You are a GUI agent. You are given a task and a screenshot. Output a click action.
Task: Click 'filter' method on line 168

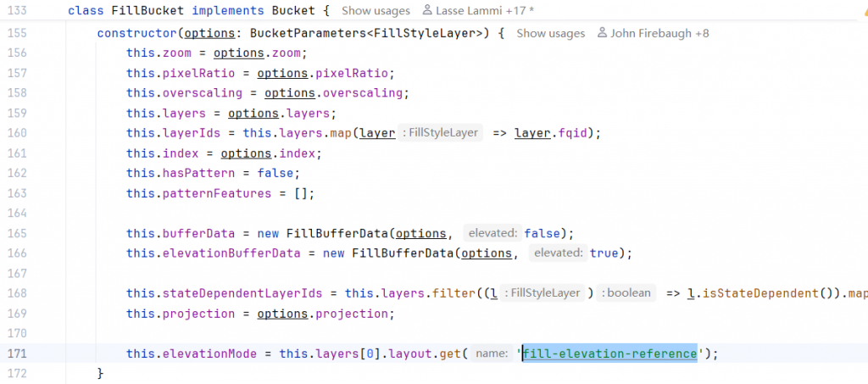(x=453, y=293)
